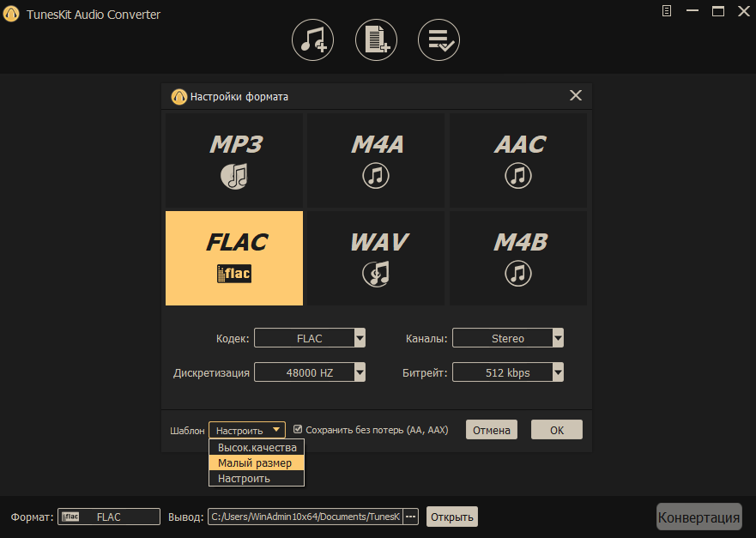Open the 512 kbps bitrate dropdown
Viewport: 756px width, 538px height.
pyautogui.click(x=508, y=372)
